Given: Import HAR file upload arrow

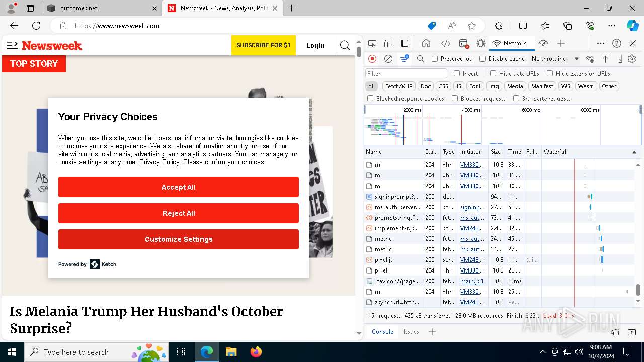Looking at the screenshot, I should click(x=605, y=59).
